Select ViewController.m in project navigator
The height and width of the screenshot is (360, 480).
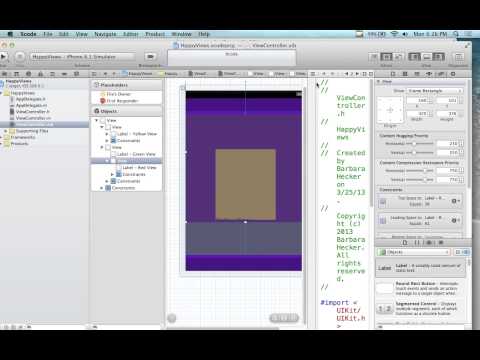tap(33, 118)
